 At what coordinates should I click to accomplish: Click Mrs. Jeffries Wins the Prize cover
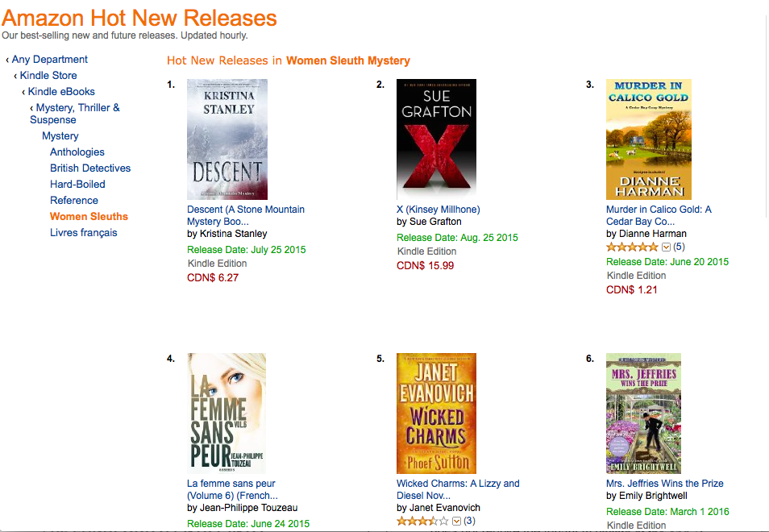[x=643, y=414]
